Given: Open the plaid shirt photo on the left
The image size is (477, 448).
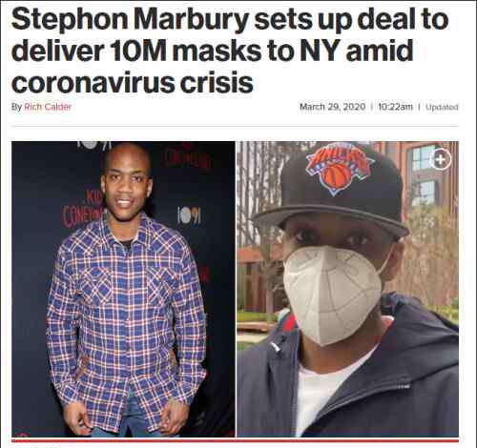Looking at the screenshot, I should pos(123,289).
